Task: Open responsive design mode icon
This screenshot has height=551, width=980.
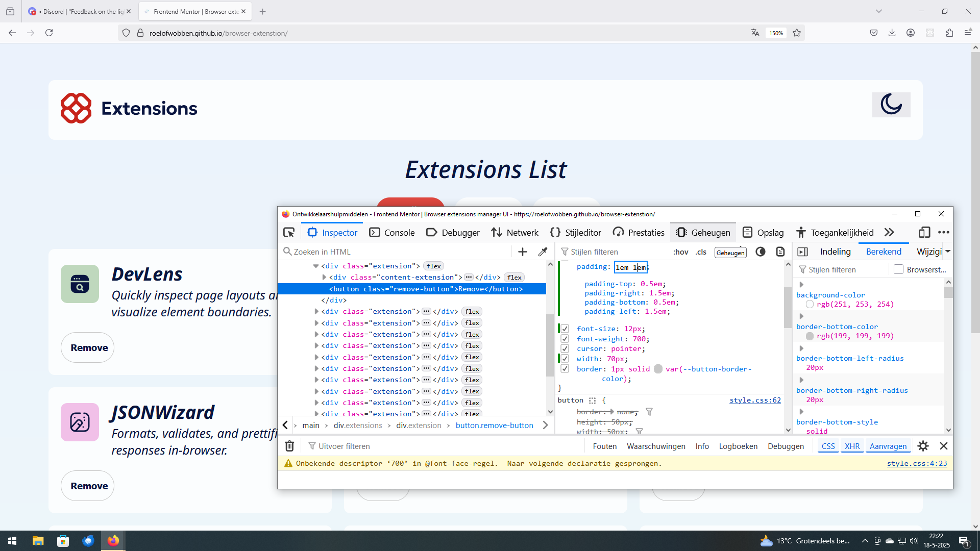Action: tap(924, 233)
